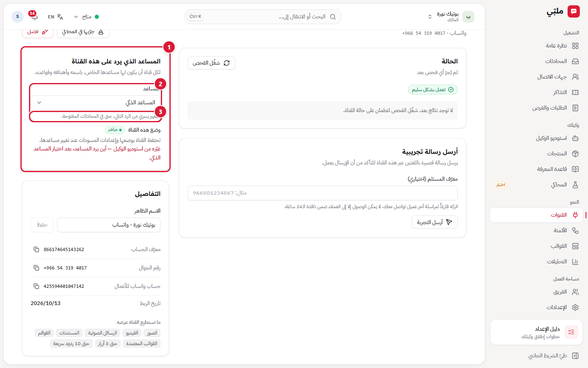Focus the search or go-to field

click(263, 17)
